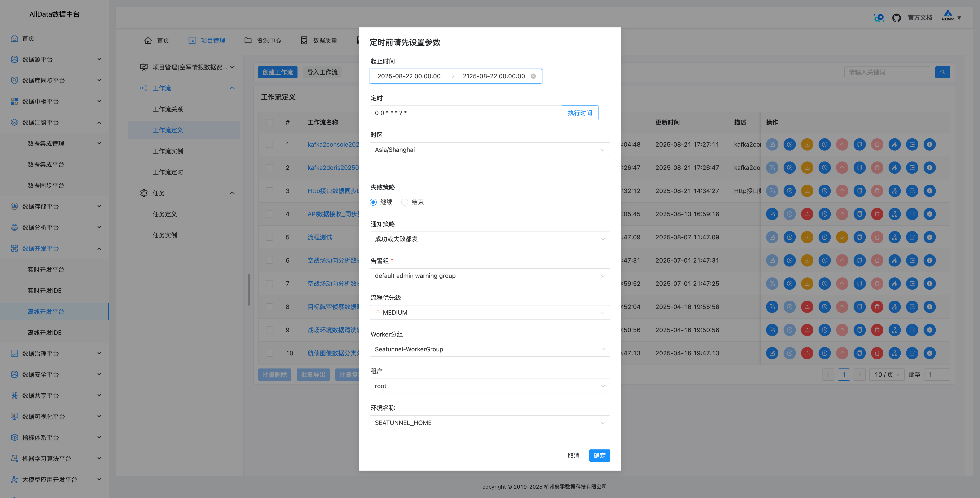Click the home icon in left sidebar
This screenshot has width=980, height=498.
(x=14, y=39)
